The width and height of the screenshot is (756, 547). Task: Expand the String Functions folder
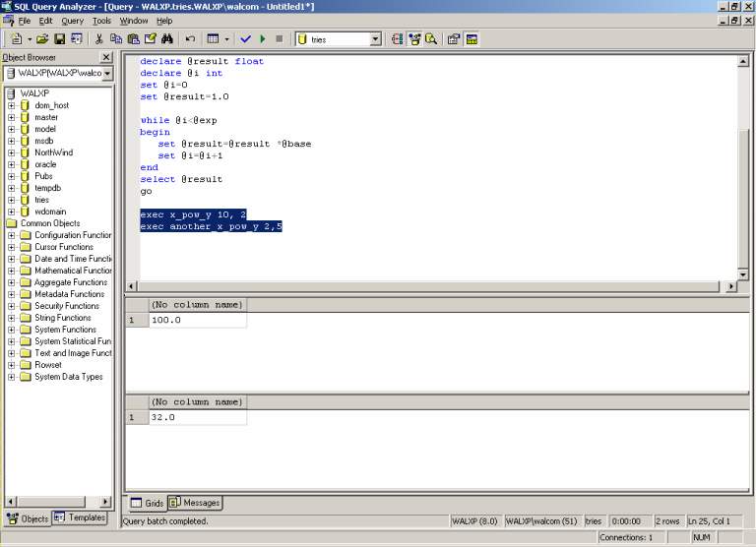click(12, 318)
